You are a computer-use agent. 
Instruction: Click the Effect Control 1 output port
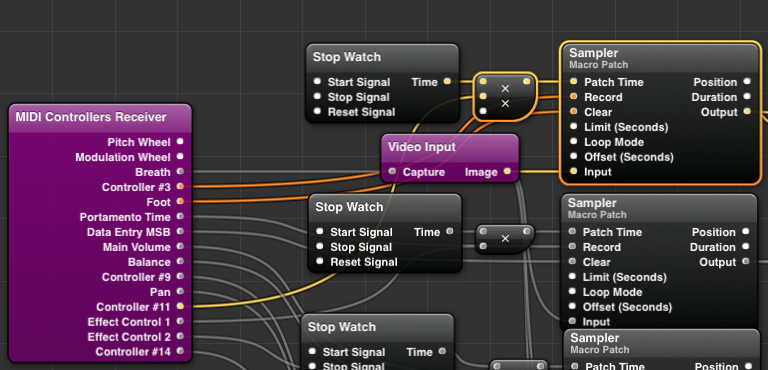click(x=180, y=321)
